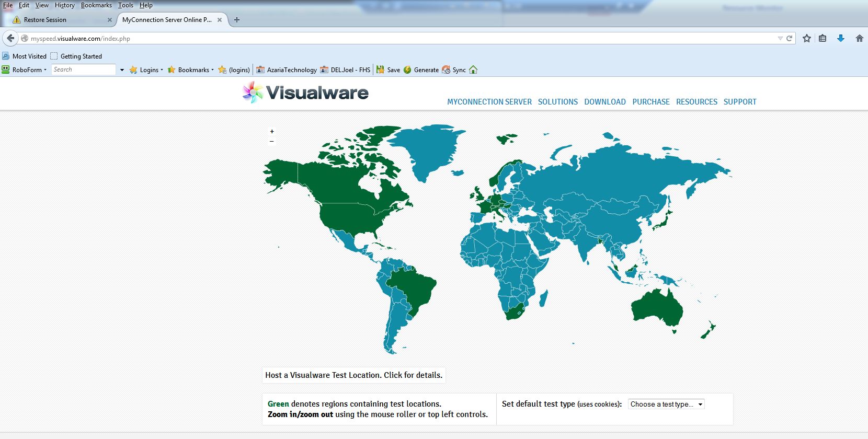Click Host a Visualware Test Location banner
This screenshot has width=868, height=439.
354,375
